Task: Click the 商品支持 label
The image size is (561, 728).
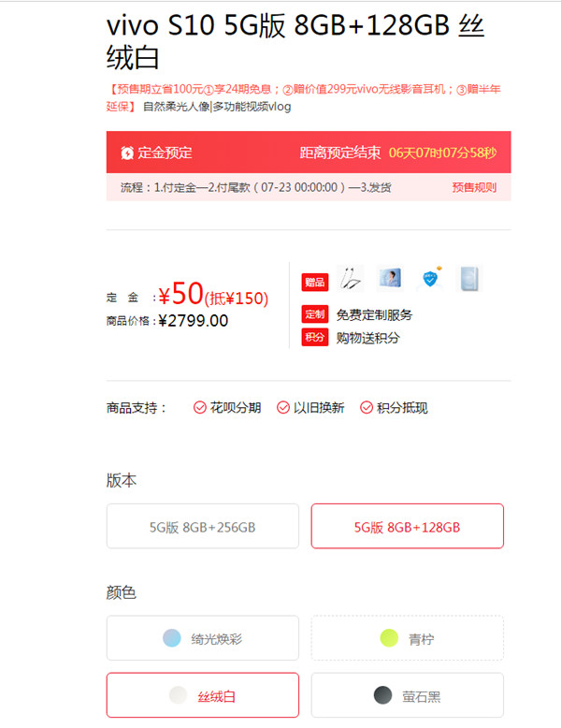Action: coord(136,408)
